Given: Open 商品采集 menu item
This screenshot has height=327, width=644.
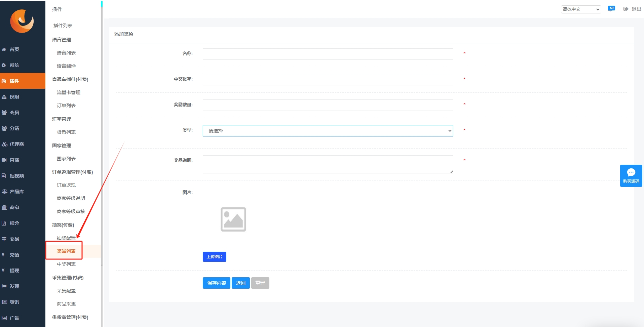Looking at the screenshot, I should [66, 304].
